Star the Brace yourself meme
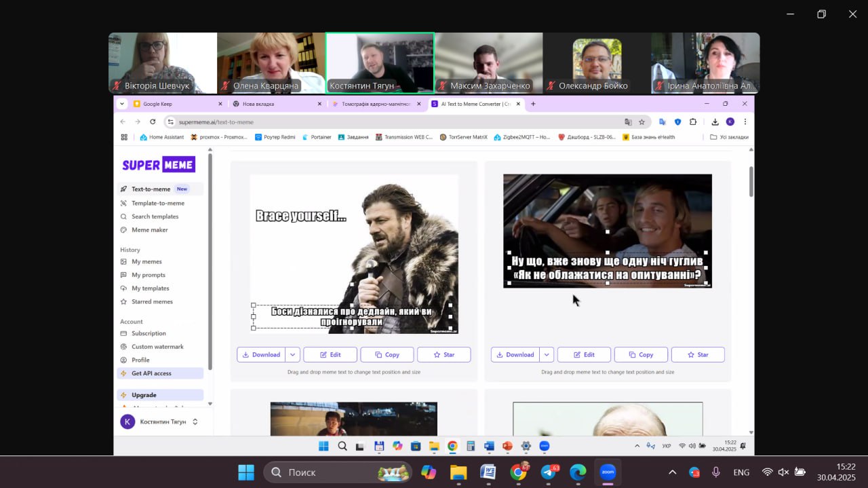This screenshot has height=488, width=868. click(443, 354)
